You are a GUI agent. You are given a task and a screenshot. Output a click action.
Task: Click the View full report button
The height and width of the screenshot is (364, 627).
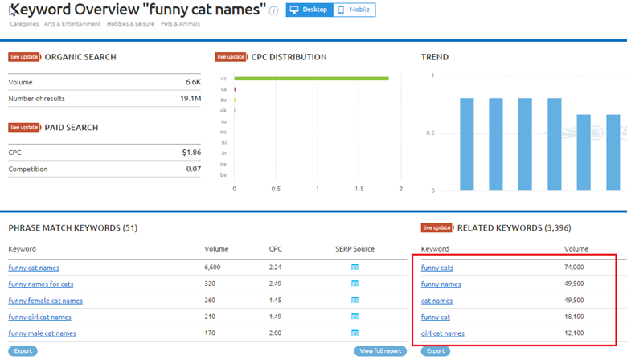(x=379, y=351)
